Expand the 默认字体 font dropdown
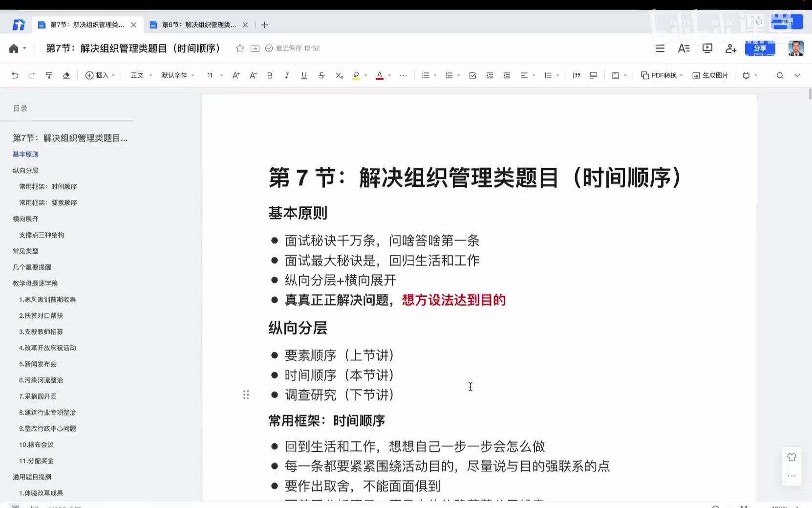The height and width of the screenshot is (508, 812). click(178, 75)
